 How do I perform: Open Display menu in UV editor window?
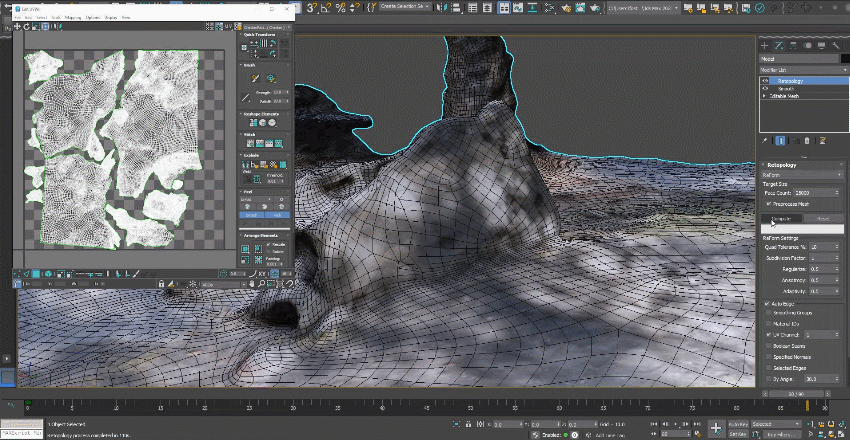point(111,17)
